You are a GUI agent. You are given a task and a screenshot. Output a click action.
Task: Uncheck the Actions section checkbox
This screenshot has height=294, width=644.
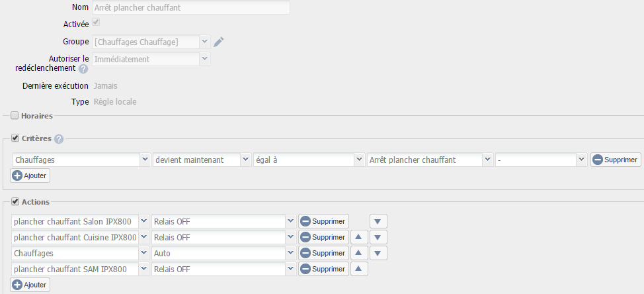tap(16, 201)
